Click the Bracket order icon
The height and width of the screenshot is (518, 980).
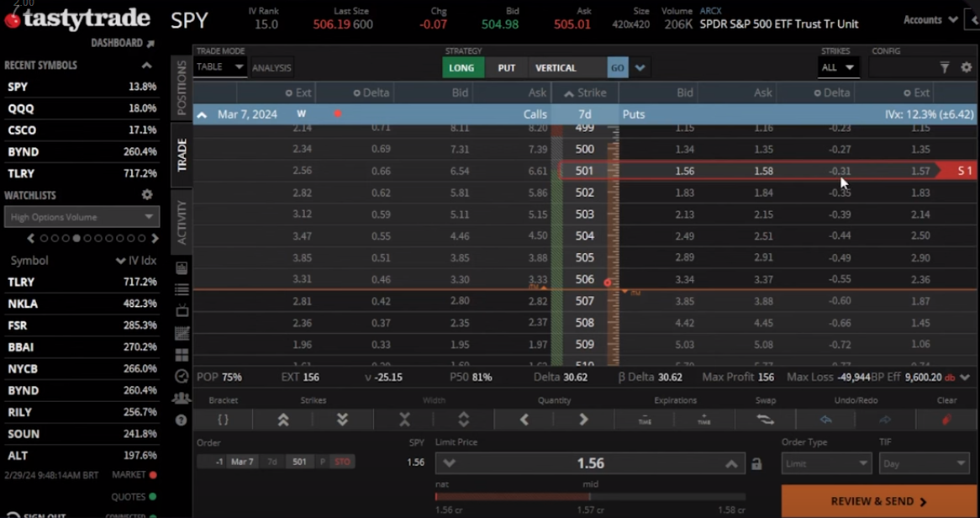click(x=223, y=419)
